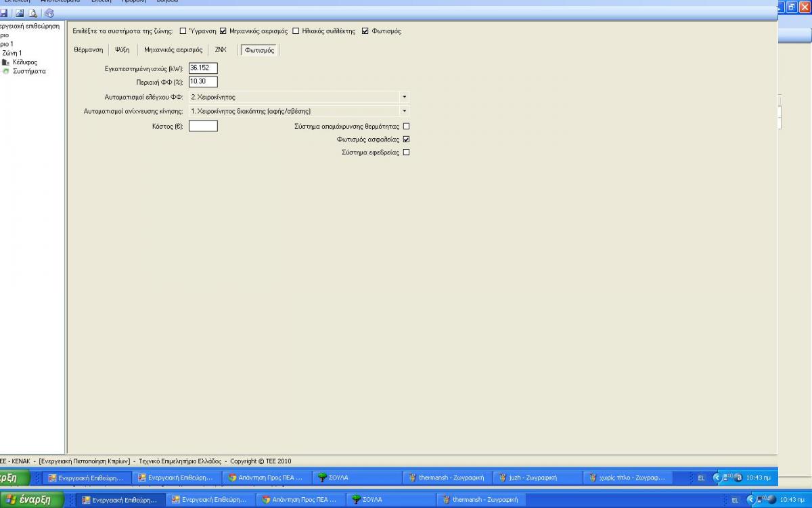Uncheck Φωτισμός ασφαλείας checkbox
Viewport: 812px width, 508px height.
click(x=406, y=139)
